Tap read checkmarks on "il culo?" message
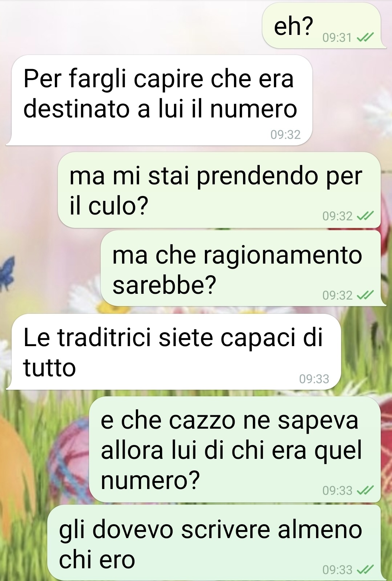The width and height of the screenshot is (392, 581). (x=365, y=216)
